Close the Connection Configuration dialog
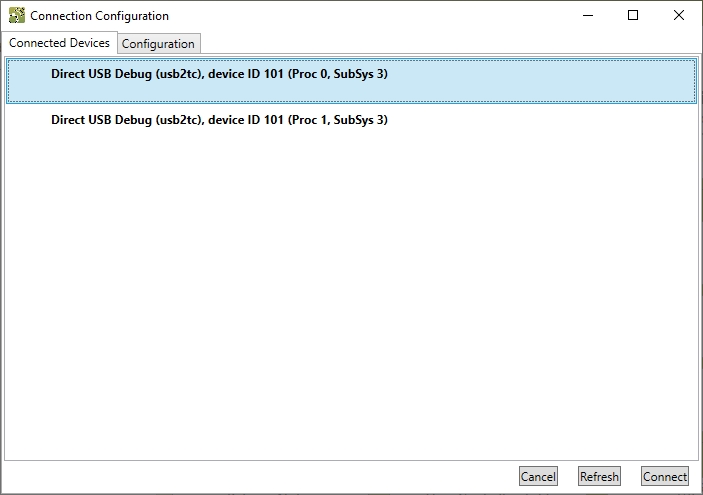Screen dimensions: 703x495 pos(679,16)
